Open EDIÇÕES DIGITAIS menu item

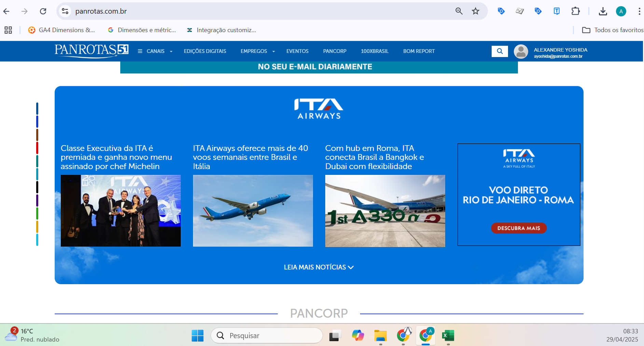[205, 51]
